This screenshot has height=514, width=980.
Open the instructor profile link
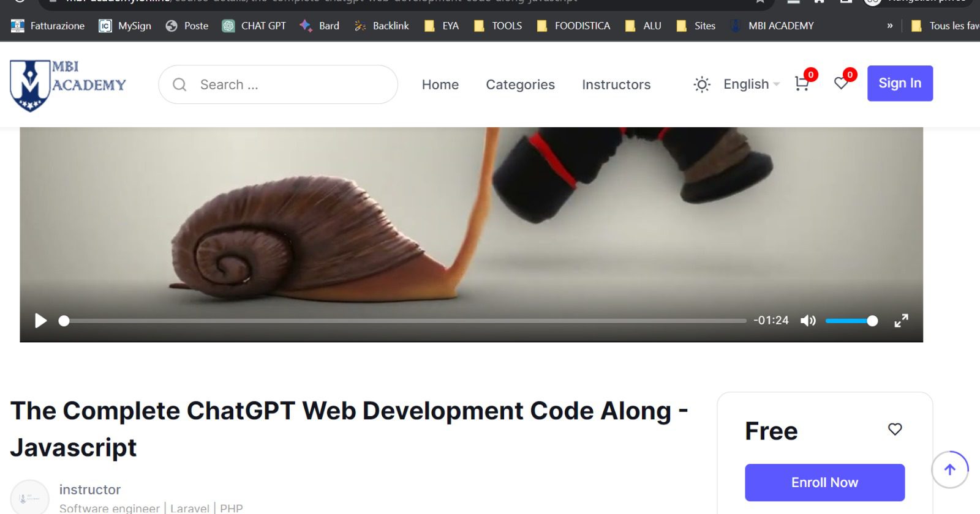tap(90, 490)
